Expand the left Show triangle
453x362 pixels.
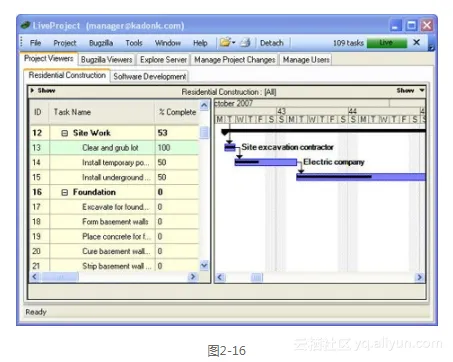tap(32, 90)
